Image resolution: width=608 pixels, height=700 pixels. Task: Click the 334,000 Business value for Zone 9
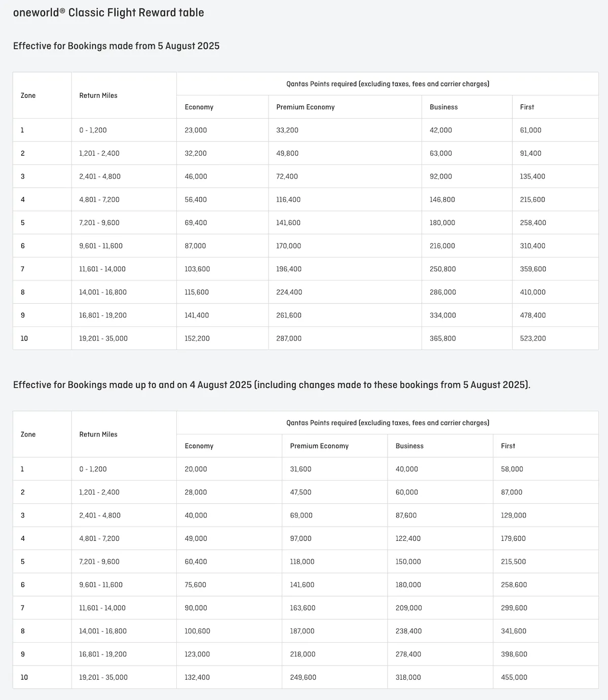click(443, 315)
